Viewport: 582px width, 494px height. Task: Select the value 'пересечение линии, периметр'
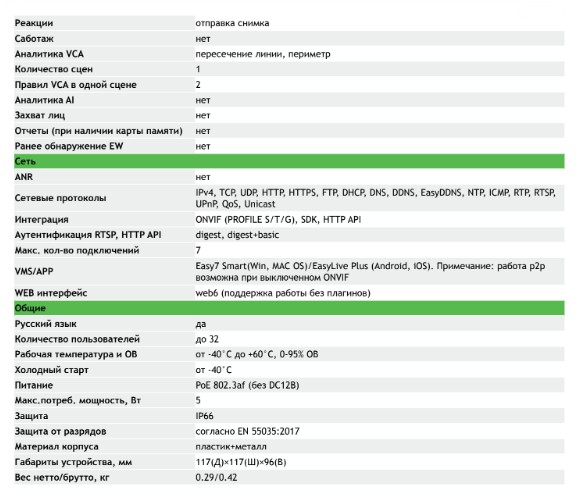(x=263, y=54)
